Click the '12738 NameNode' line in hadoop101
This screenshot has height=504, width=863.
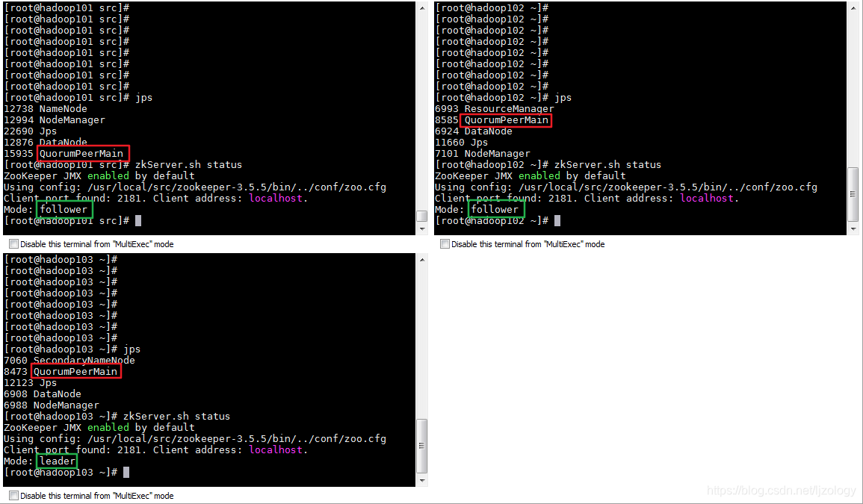pyautogui.click(x=45, y=108)
